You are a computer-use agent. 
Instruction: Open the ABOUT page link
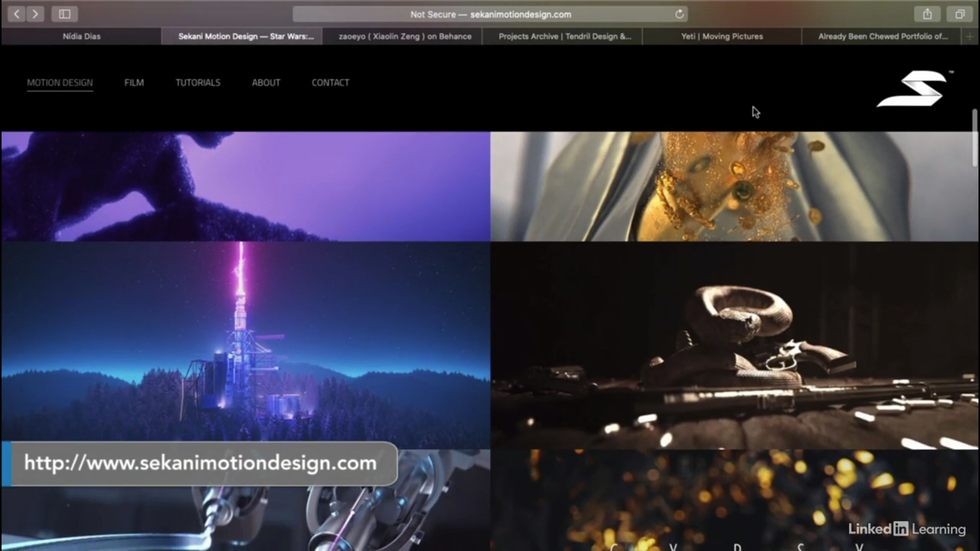point(266,82)
